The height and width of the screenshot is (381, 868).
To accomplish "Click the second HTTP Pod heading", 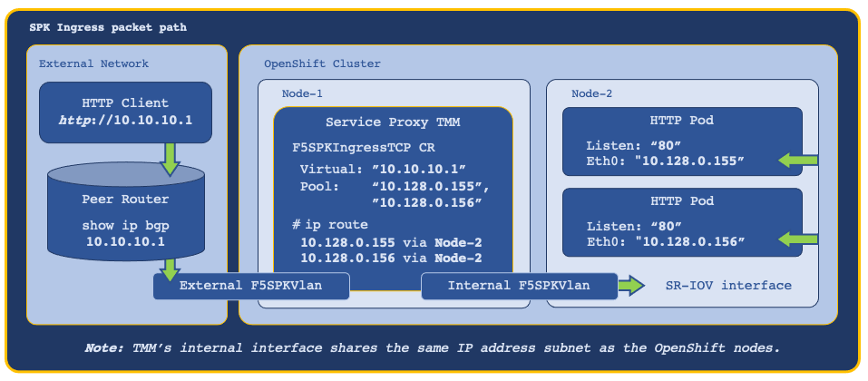I will coord(682,201).
